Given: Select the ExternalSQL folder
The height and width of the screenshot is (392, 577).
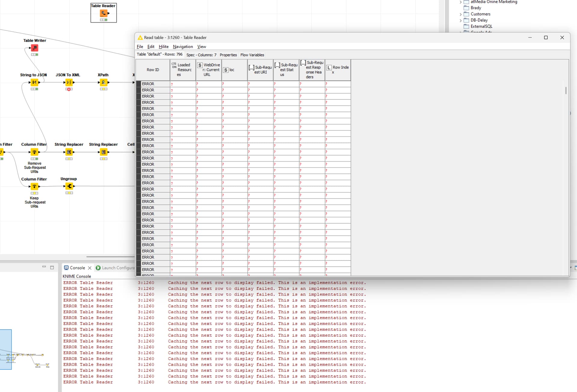Looking at the screenshot, I should pyautogui.click(x=478, y=26).
